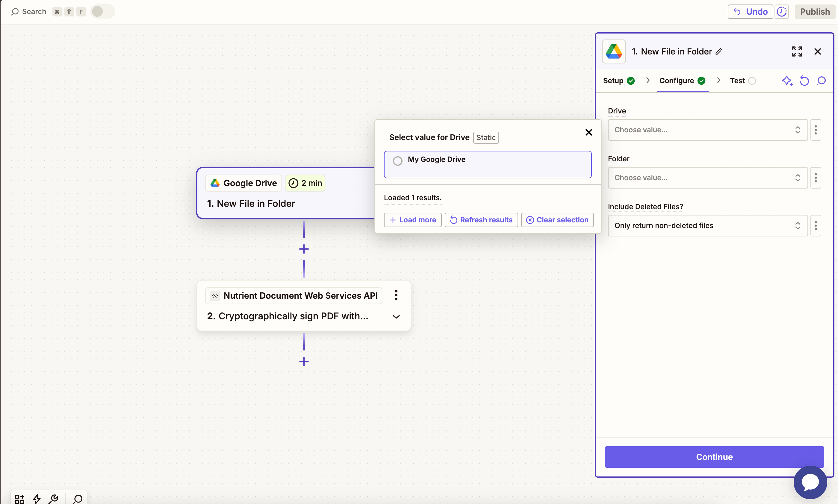Click the green check beside Configure
This screenshot has height=504, width=838.
(x=701, y=81)
